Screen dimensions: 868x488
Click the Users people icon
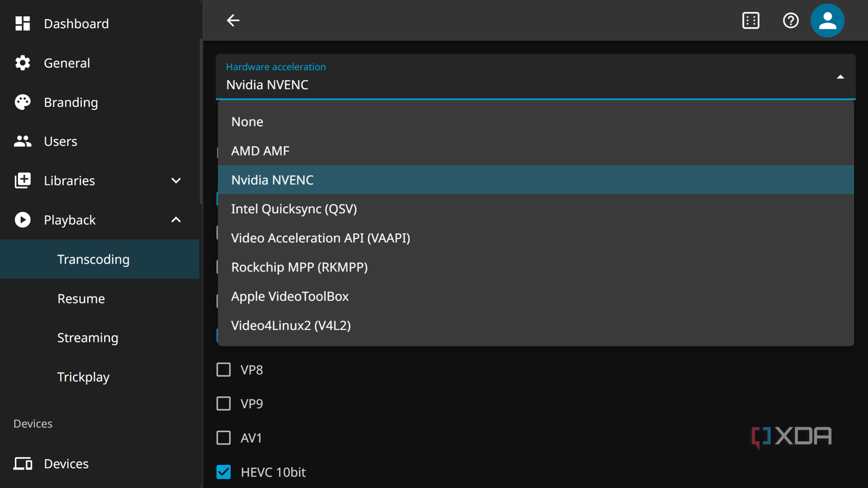coord(23,141)
